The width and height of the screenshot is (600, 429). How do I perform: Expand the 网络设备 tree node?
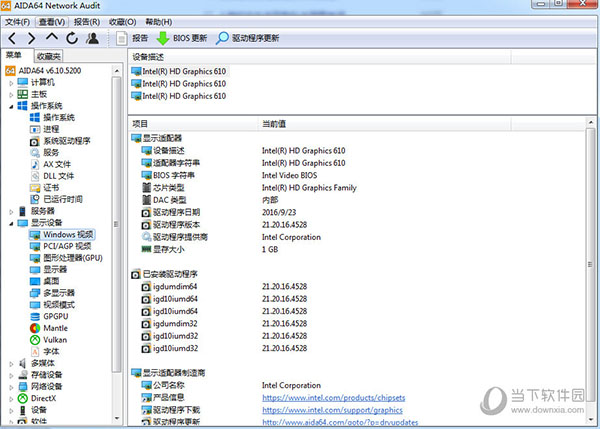(x=11, y=387)
